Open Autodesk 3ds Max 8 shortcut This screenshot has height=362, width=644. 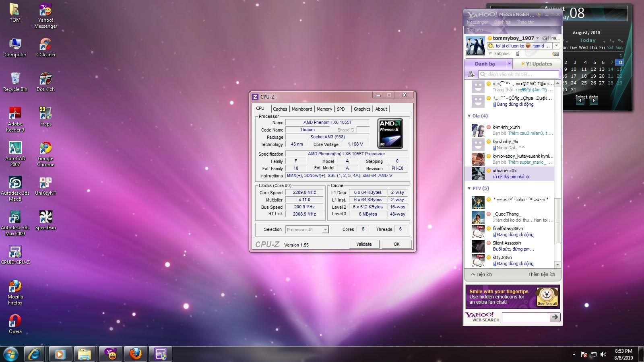point(15,189)
